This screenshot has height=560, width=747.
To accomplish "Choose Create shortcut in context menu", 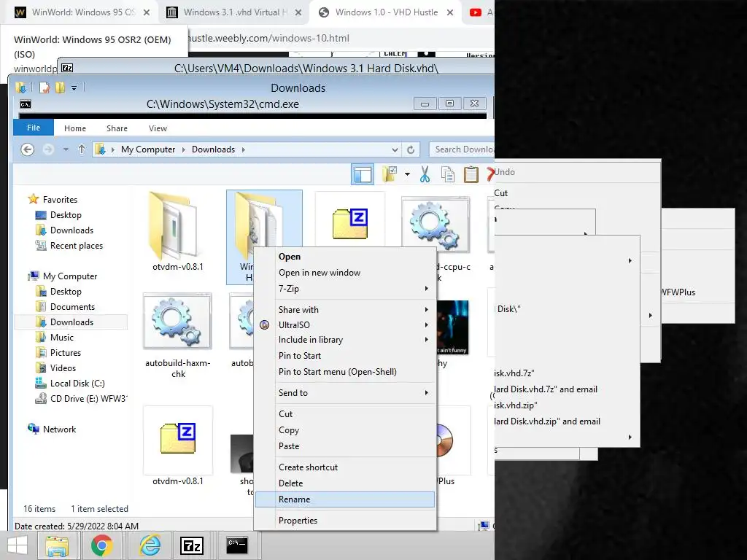I will point(345,467).
